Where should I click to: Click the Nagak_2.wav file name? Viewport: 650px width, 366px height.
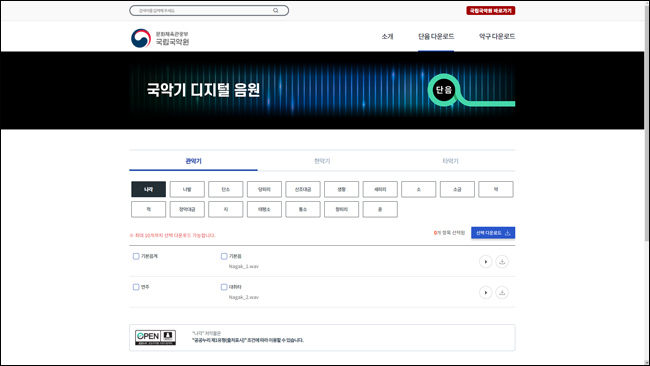(x=244, y=297)
